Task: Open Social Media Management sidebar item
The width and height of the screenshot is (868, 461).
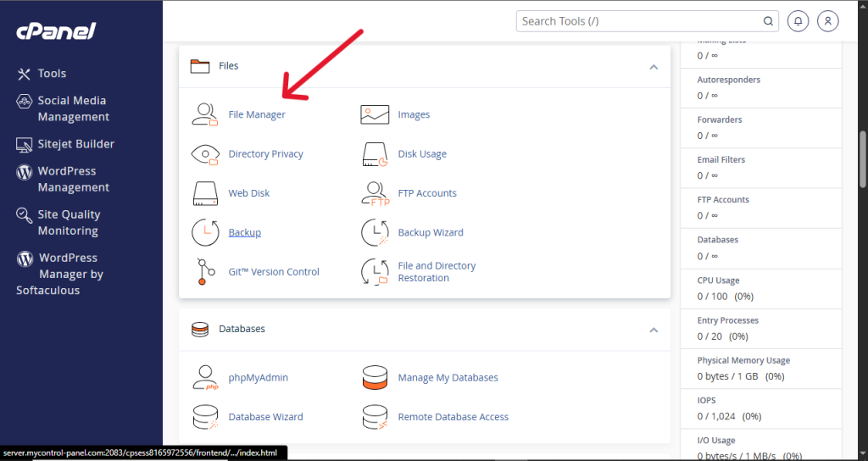Action: [x=74, y=109]
